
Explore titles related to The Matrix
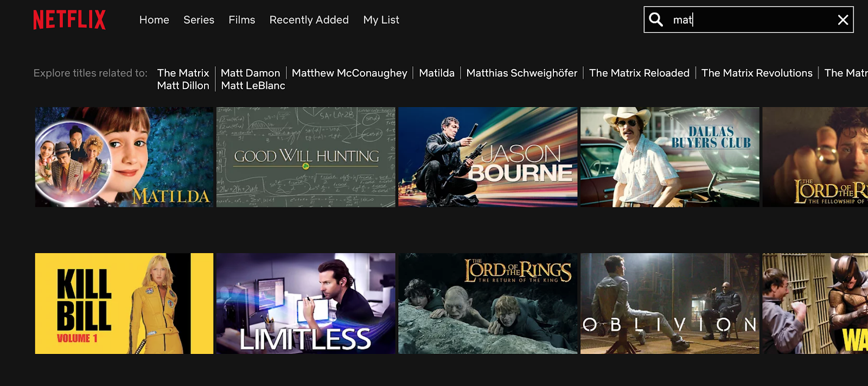pyautogui.click(x=183, y=73)
